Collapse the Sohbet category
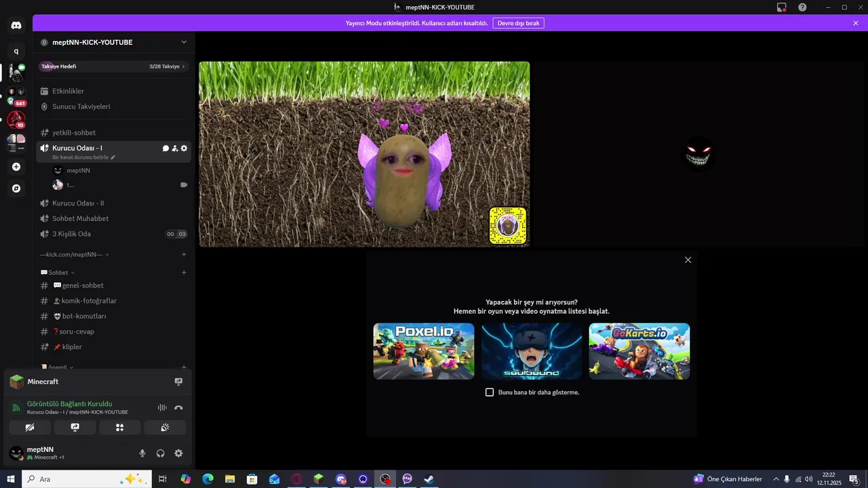 pyautogui.click(x=58, y=272)
